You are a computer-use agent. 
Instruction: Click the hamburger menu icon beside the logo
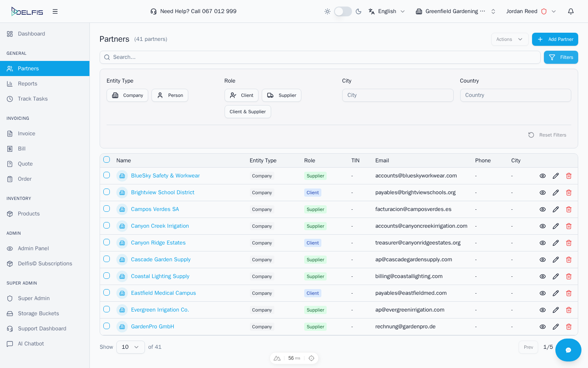(x=55, y=11)
